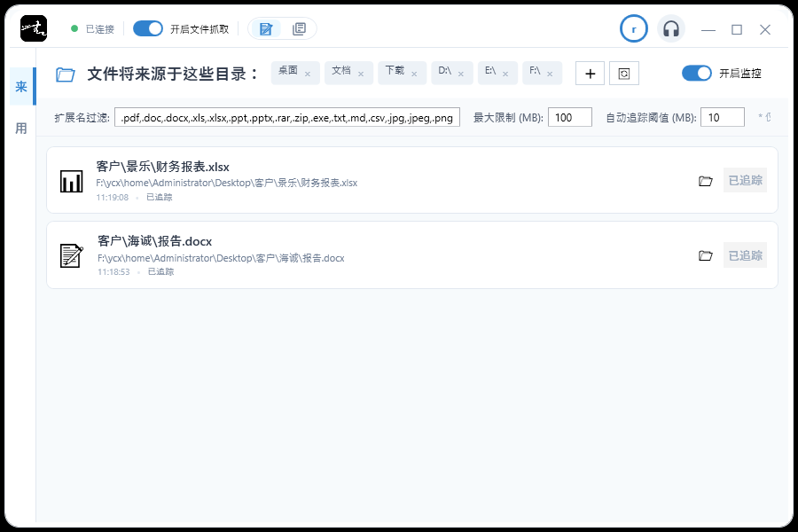This screenshot has width=798, height=532.
Task: Switch to the 来 sidebar tab
Action: click(20, 87)
